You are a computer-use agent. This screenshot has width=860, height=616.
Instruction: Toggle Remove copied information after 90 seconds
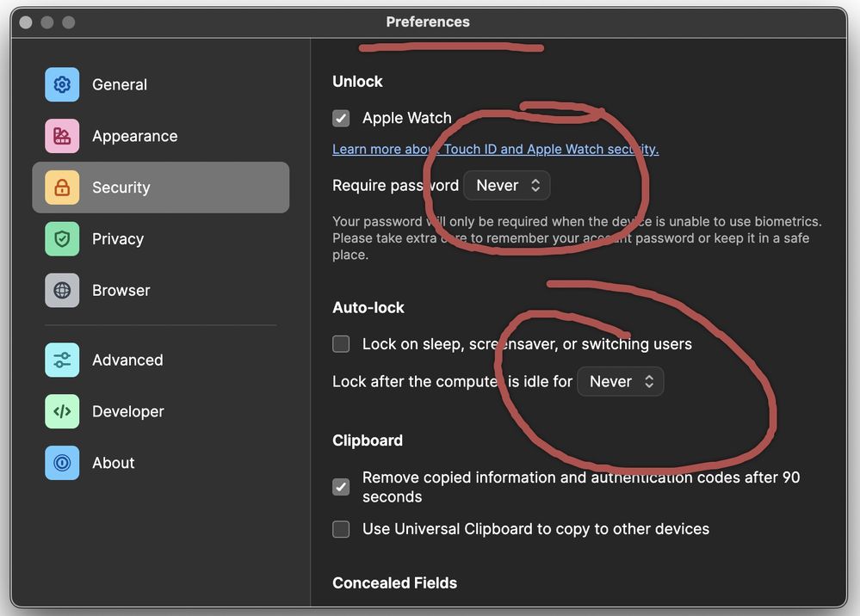coord(342,487)
